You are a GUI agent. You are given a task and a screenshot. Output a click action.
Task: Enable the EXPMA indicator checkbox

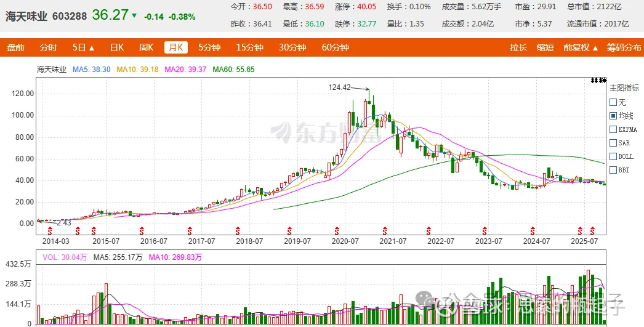(x=613, y=129)
